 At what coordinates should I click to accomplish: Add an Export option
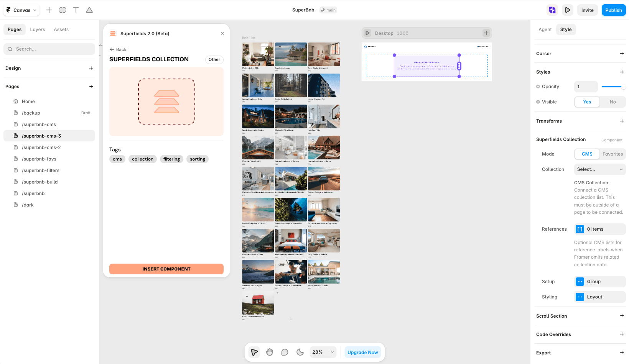coord(622,353)
